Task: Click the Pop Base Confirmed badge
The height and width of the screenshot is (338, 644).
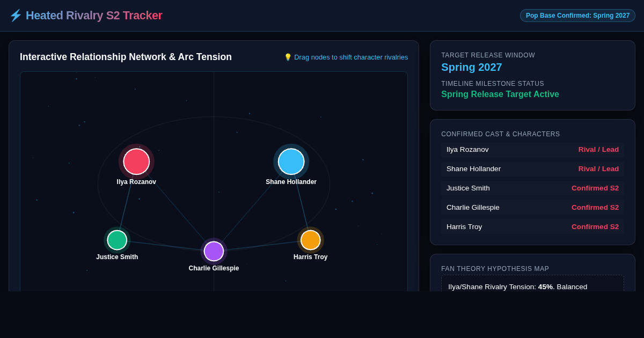Action: (x=577, y=16)
